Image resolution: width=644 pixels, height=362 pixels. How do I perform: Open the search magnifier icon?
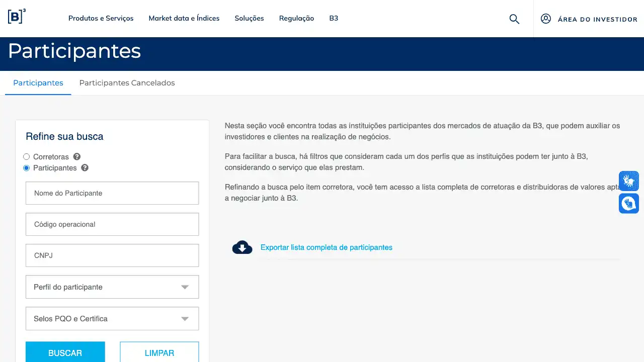click(514, 19)
